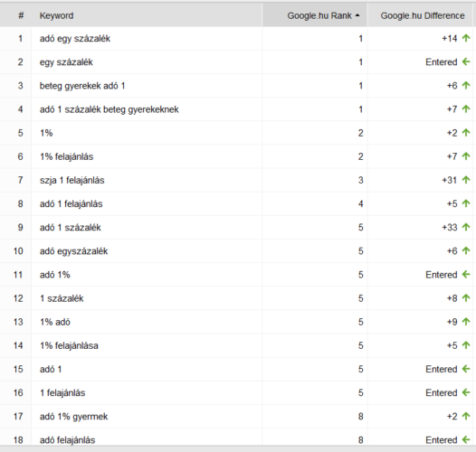Viewport: 476px width, 452px height.
Task: Click Entered left arrow in 'adó 1%' row
Action: coord(466,275)
